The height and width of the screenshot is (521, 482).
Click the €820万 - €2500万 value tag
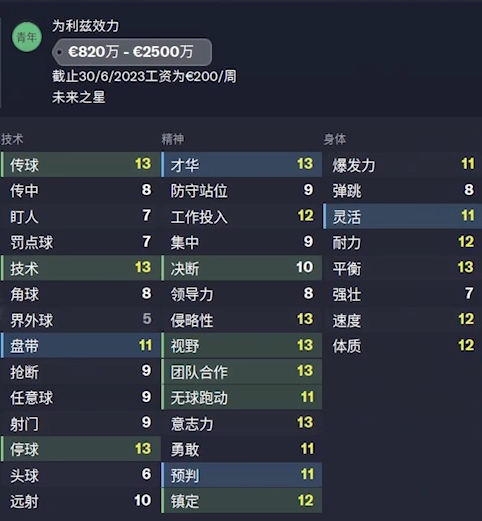[132, 52]
